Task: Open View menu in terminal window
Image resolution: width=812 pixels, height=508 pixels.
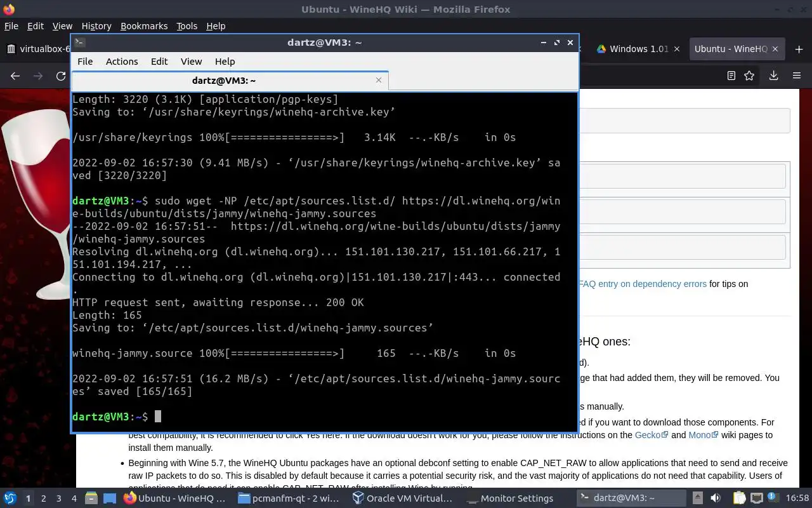Action: [191, 62]
